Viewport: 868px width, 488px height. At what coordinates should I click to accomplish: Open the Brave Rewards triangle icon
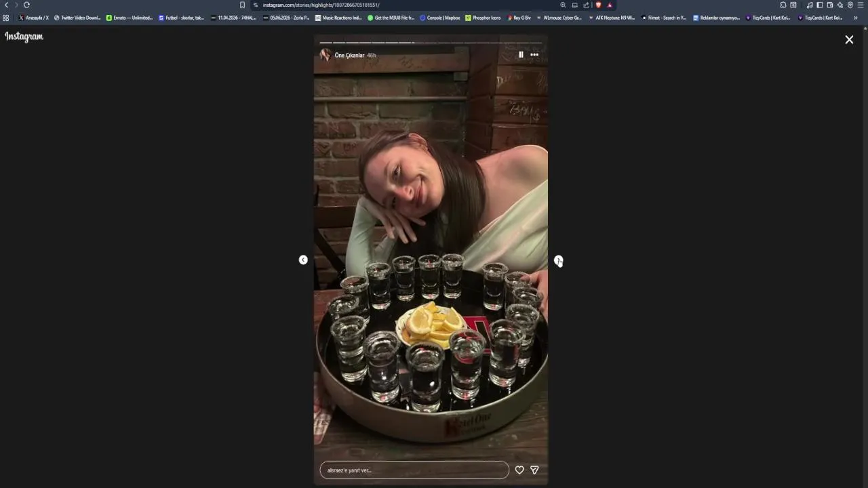pos(610,5)
